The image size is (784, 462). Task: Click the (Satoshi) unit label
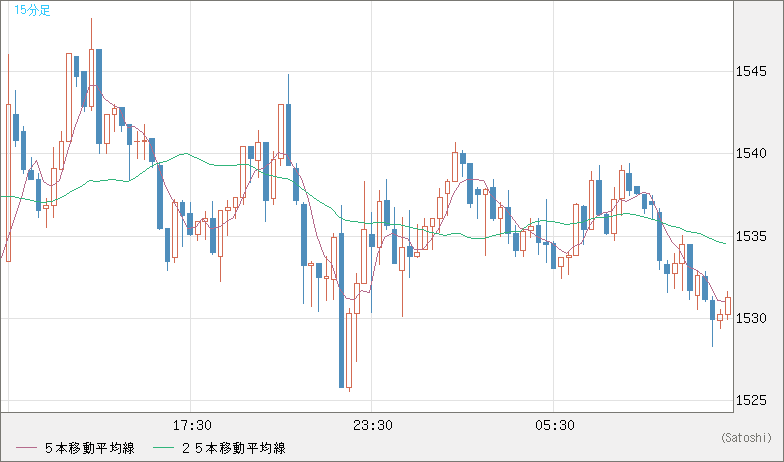[746, 438]
